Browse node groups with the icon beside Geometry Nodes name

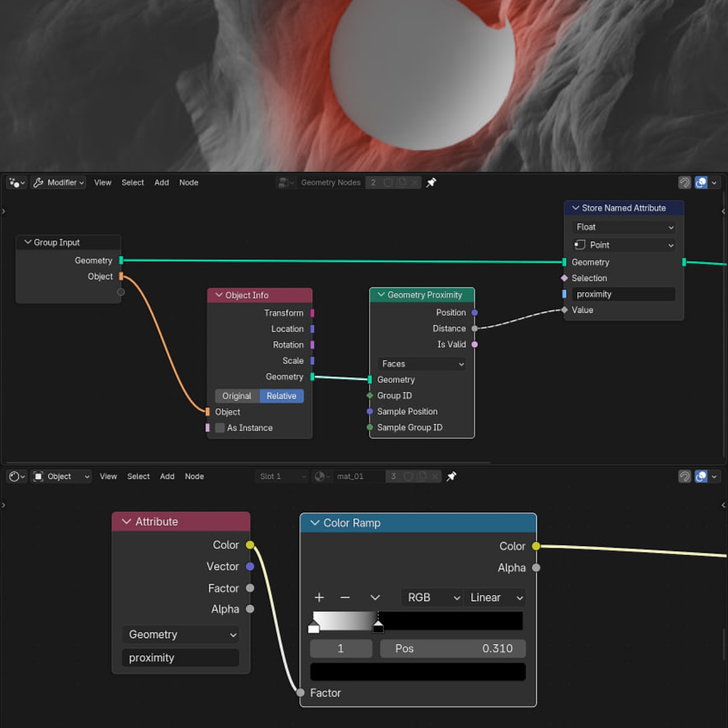tap(286, 183)
